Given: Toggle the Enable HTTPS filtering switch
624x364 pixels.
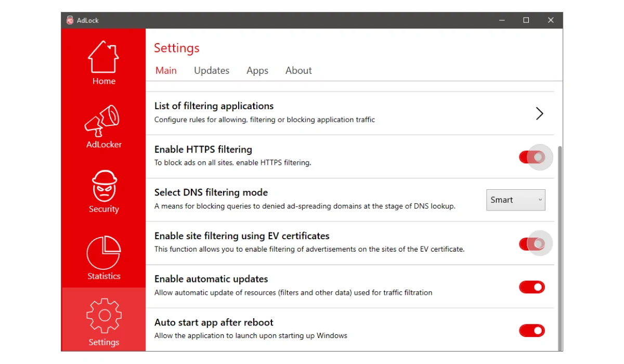Looking at the screenshot, I should [532, 157].
